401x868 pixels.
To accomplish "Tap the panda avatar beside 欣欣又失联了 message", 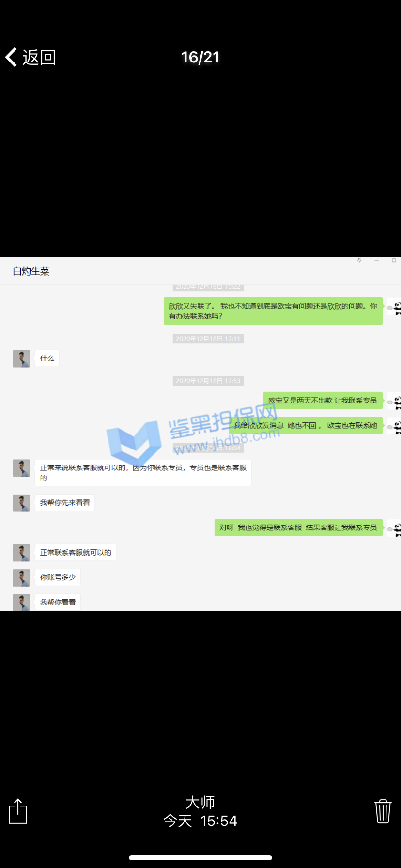I will (396, 308).
